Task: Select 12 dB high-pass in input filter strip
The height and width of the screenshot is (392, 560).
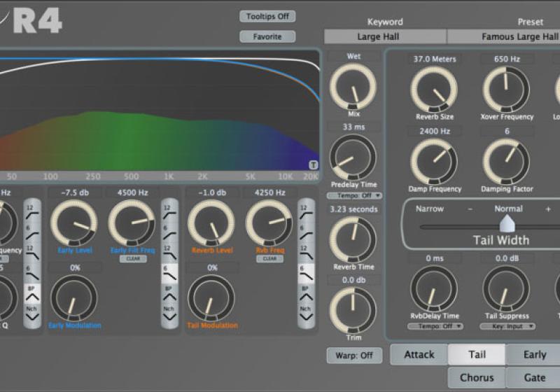Action: [32, 213]
